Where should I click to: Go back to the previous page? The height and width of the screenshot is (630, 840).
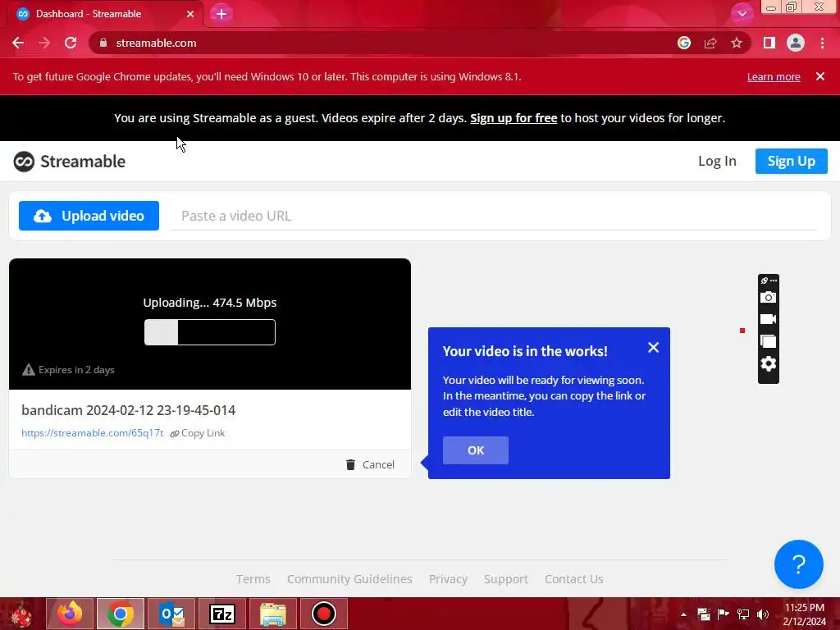pos(18,43)
